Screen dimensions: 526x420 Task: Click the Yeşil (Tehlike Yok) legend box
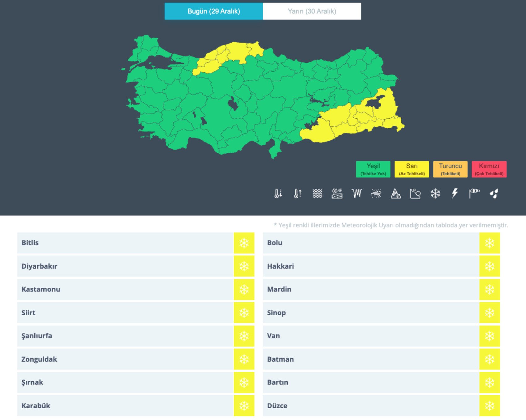[x=373, y=169]
